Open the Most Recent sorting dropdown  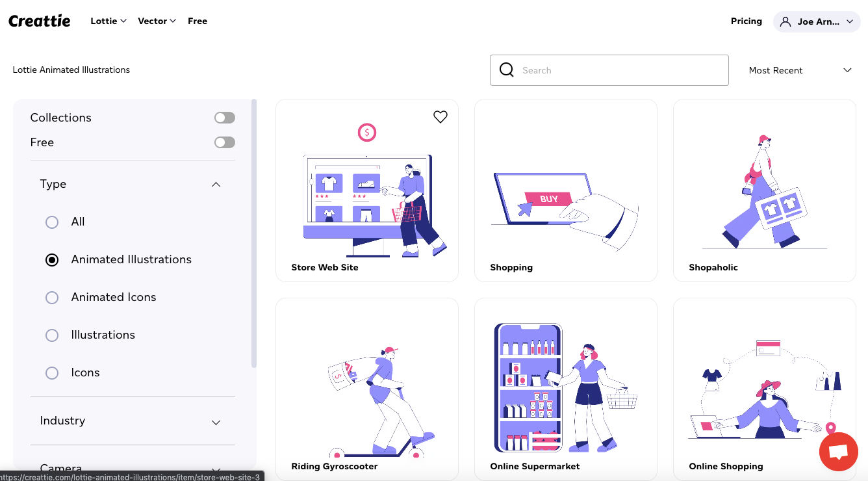click(x=800, y=70)
